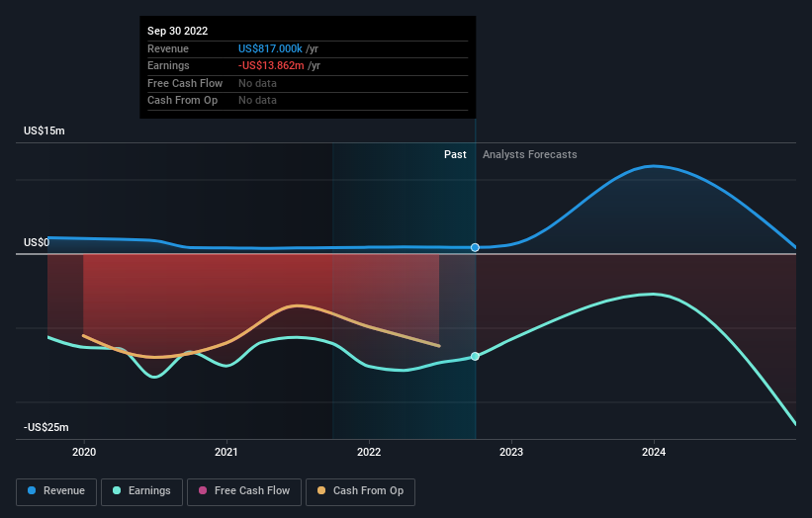Screen dimensions: 812x518
Task: Click the -US$25m y-axis label
Action: coord(46,427)
